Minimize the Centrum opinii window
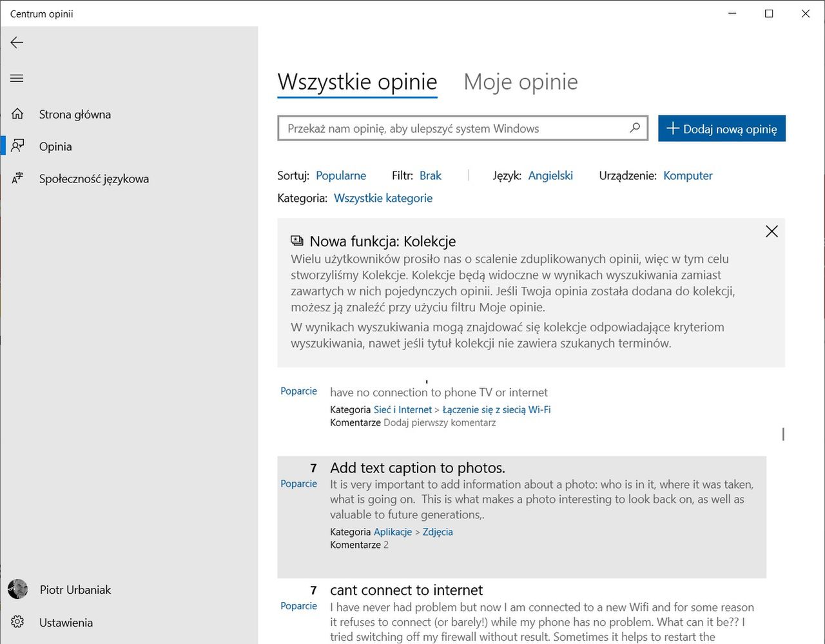Image resolution: width=825 pixels, height=644 pixels. [x=732, y=14]
